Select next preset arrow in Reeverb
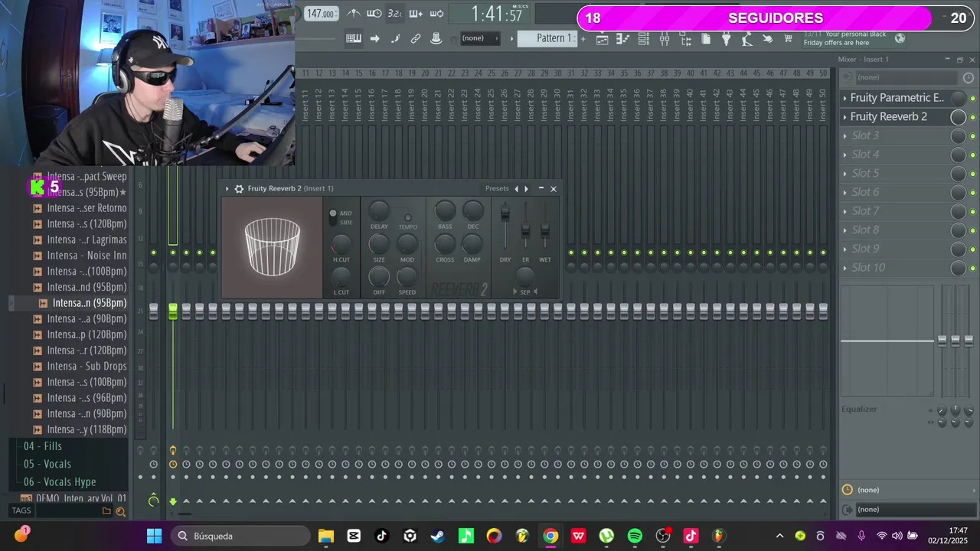The height and width of the screenshot is (551, 980). 526,188
